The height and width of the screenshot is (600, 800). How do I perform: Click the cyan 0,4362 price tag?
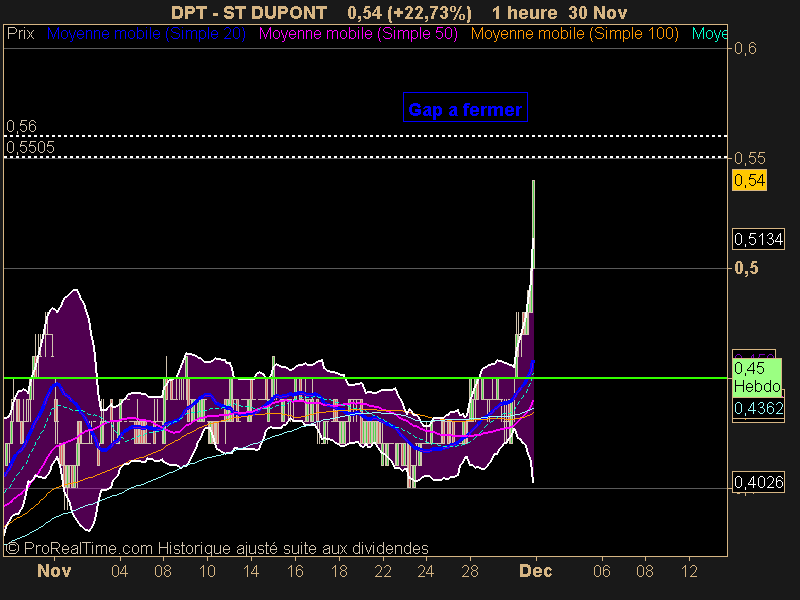pyautogui.click(x=758, y=408)
